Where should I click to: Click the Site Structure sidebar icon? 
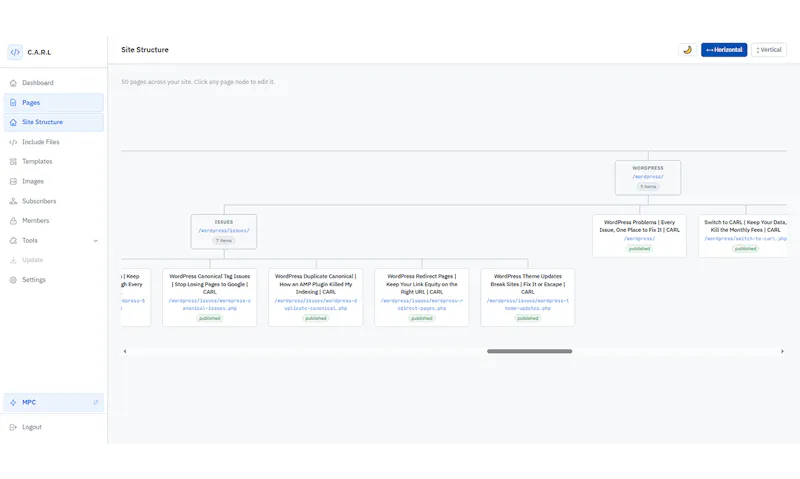tap(13, 122)
